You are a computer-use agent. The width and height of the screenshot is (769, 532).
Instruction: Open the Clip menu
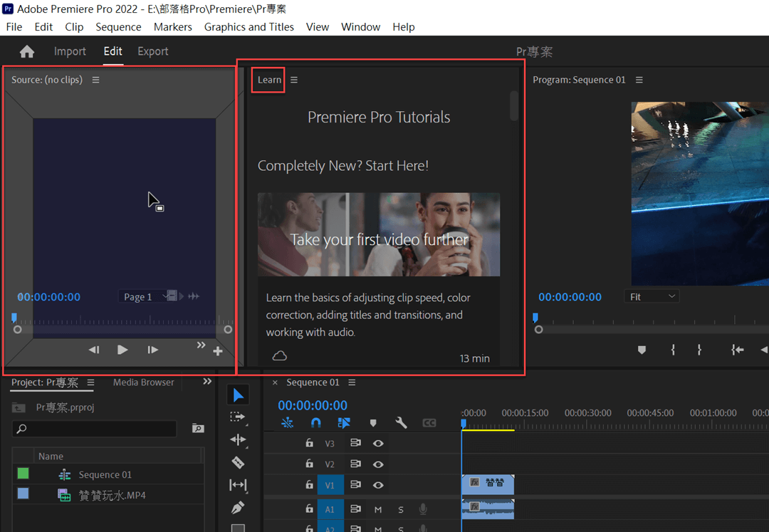tap(74, 27)
